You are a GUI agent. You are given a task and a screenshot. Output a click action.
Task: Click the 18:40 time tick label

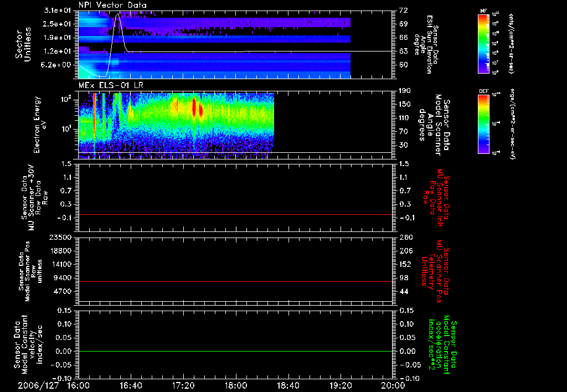tap(288, 385)
